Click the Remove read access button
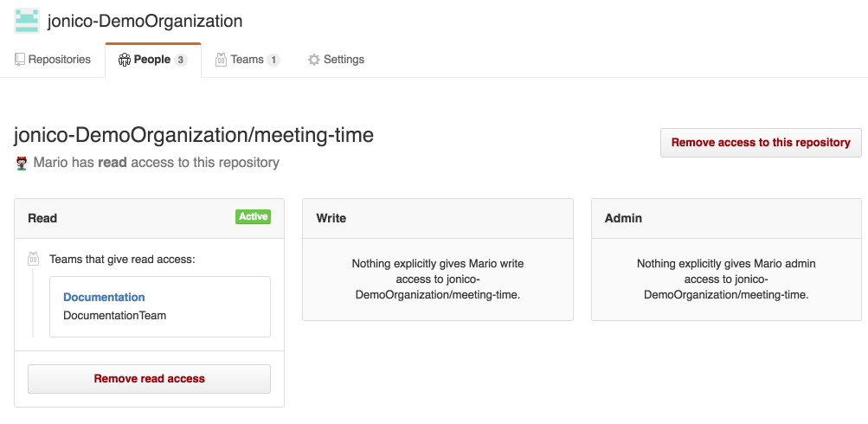Viewport: 868px width, 424px height. pos(150,379)
